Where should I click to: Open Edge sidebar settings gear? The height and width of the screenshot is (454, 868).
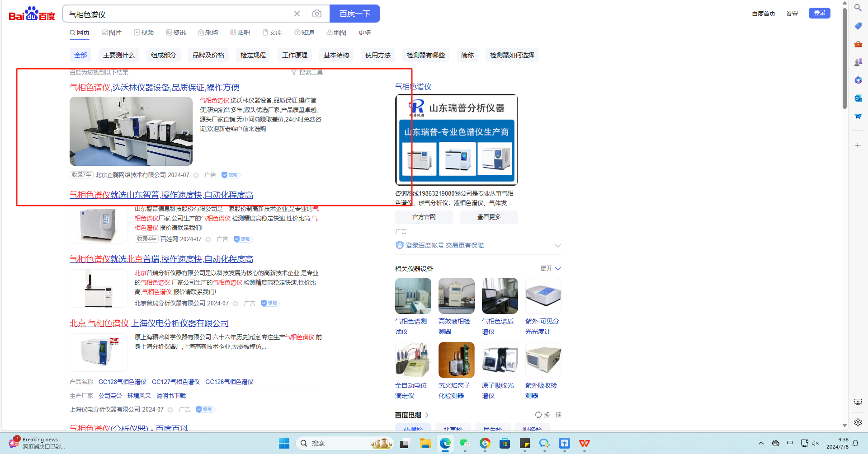[858, 422]
